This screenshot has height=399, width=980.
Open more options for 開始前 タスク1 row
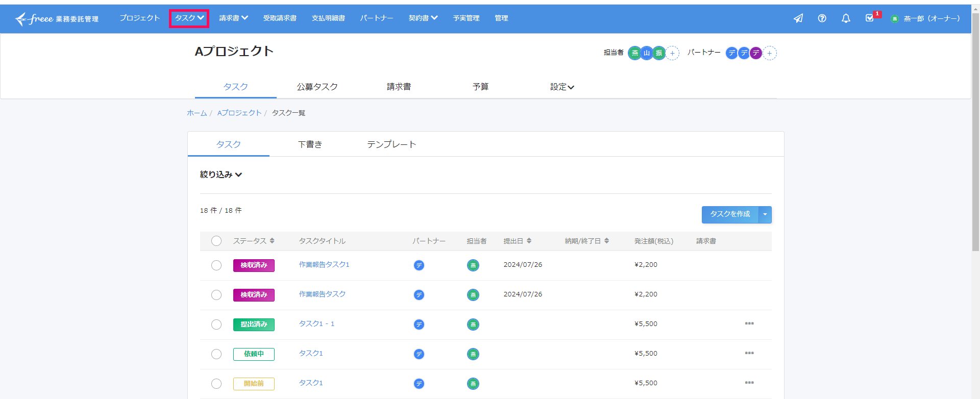[749, 383]
